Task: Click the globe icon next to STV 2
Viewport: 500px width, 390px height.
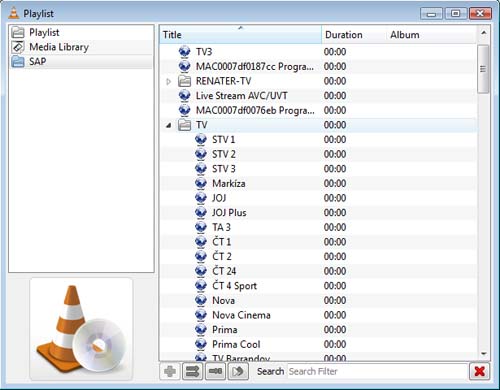Action: click(201, 154)
